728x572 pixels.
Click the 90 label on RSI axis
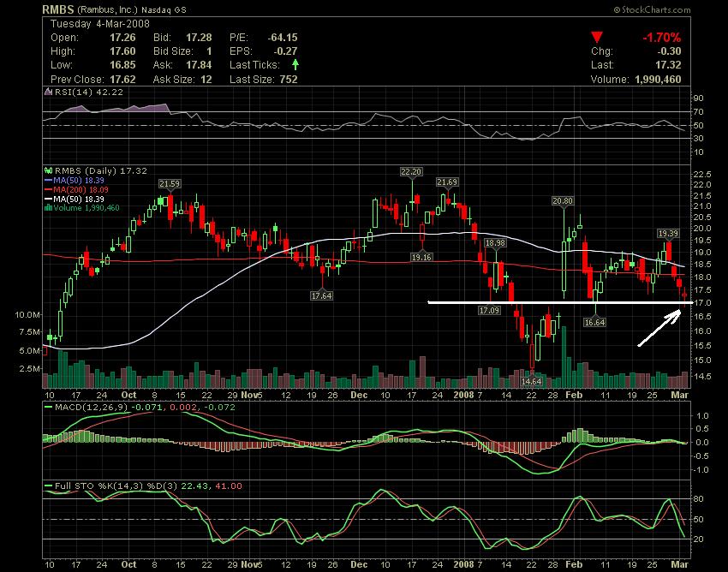pos(699,98)
